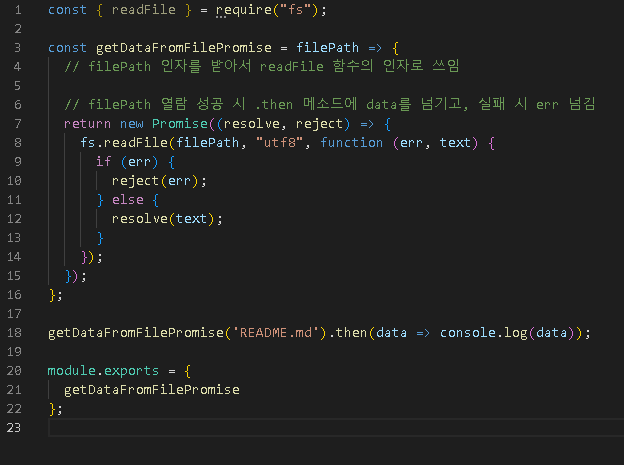The height and width of the screenshot is (465, 624).
Task: Click the reject parameter on line 7
Action: tap(319, 124)
